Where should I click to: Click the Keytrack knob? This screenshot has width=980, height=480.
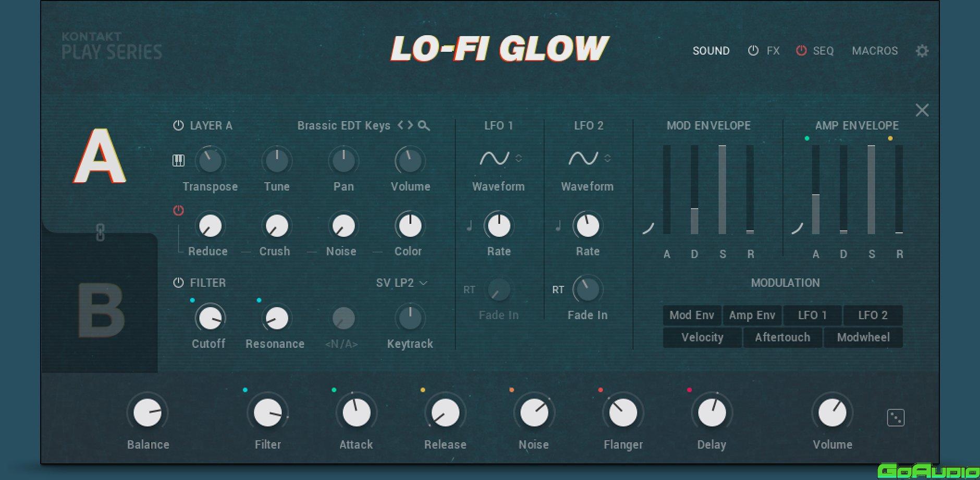(410, 318)
